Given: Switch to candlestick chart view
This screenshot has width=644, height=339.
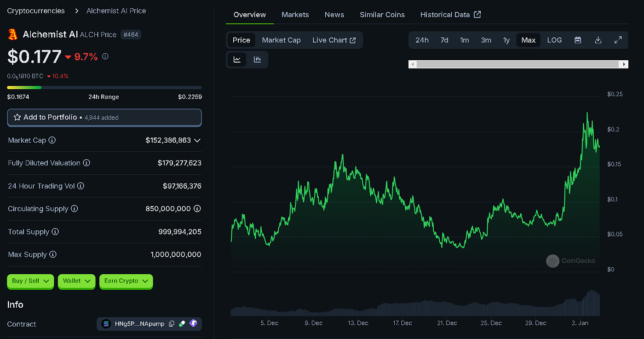Looking at the screenshot, I should (257, 59).
